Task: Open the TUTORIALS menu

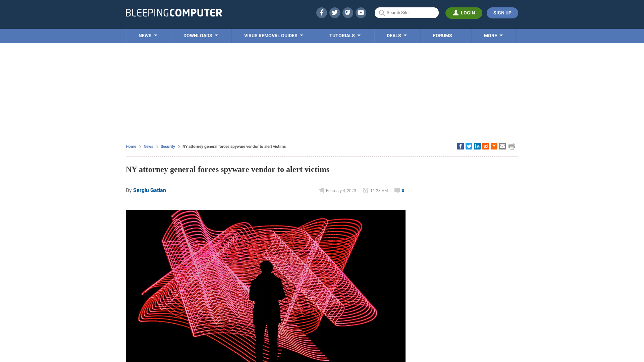Action: coord(345,35)
